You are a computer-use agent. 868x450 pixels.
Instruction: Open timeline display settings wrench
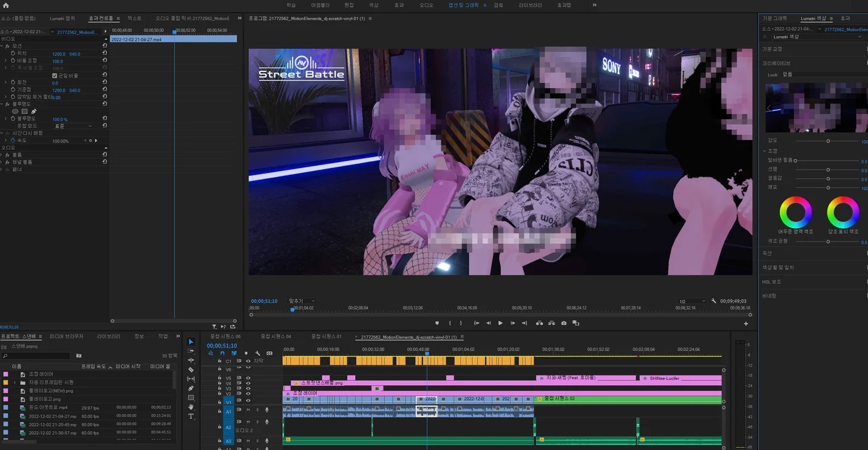click(257, 353)
